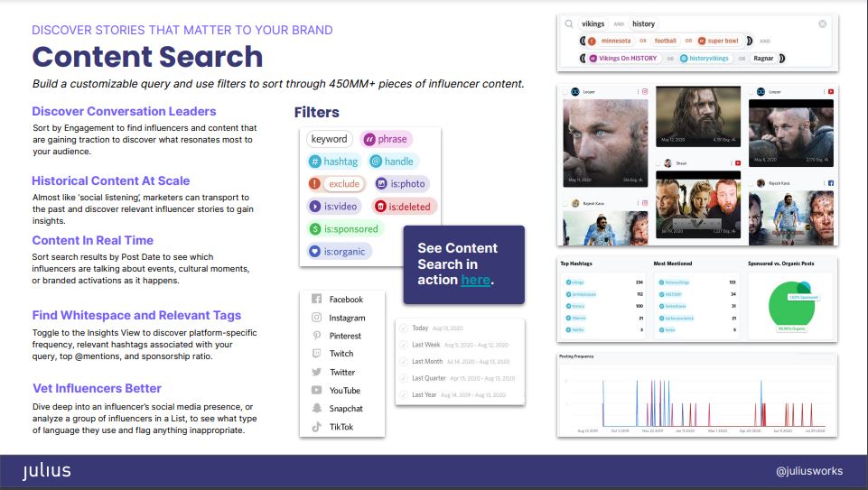Open the three-dot menu on Leeper's YouTube post
Viewport: 868px width, 490px height.
point(825,92)
